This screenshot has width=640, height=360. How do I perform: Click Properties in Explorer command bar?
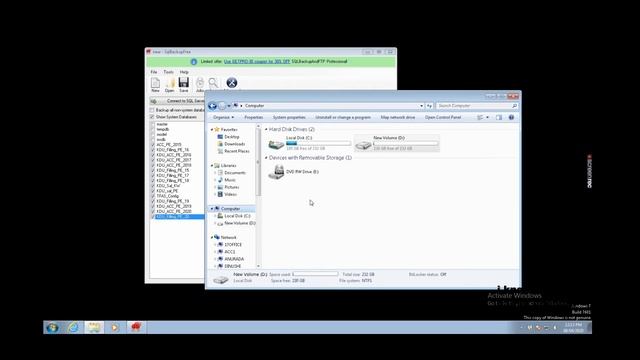point(253,118)
